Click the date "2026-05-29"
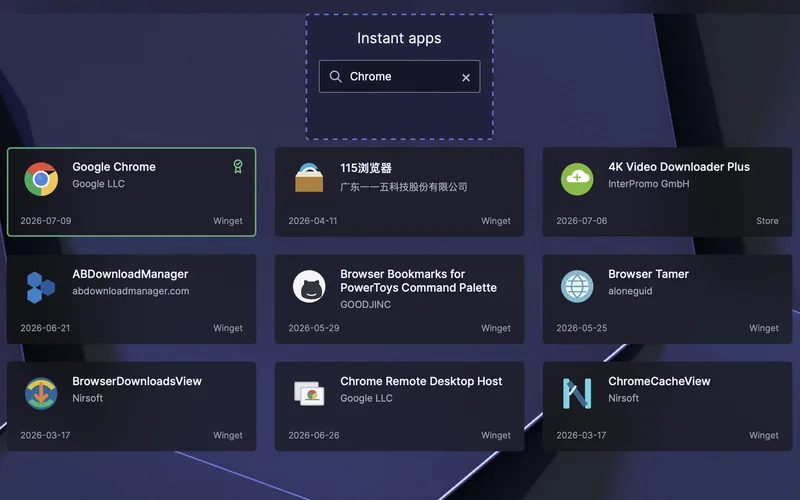 coord(314,328)
